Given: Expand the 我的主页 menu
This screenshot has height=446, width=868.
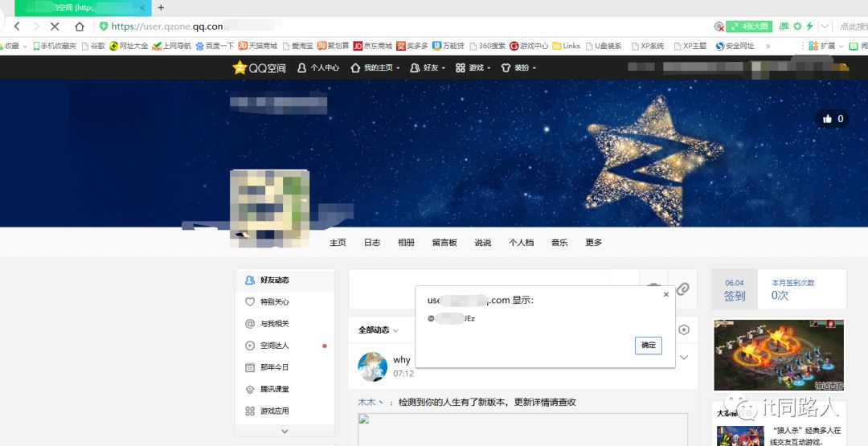Looking at the screenshot, I should (x=375, y=68).
